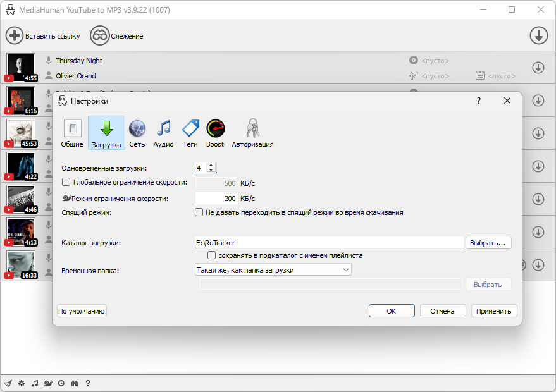
Task: Open the Слежение tracking binoculars button
Action: point(116,36)
